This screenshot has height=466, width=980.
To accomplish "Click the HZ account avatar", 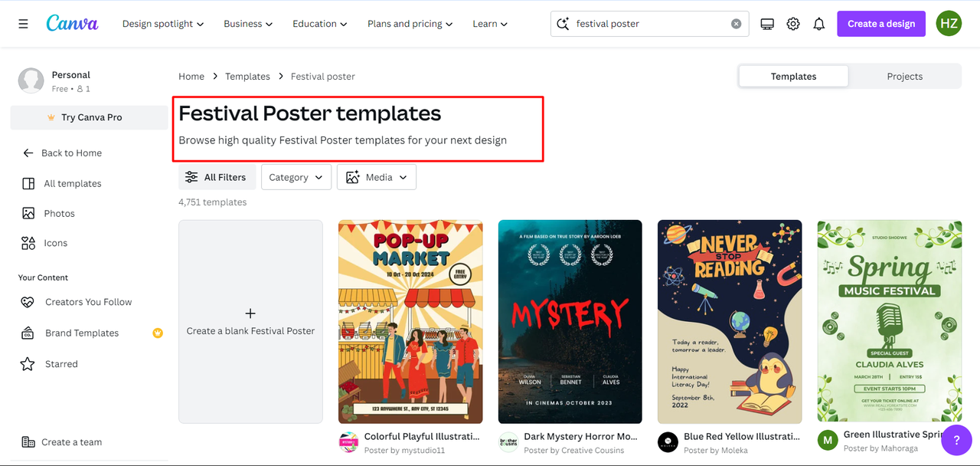I will 949,24.
